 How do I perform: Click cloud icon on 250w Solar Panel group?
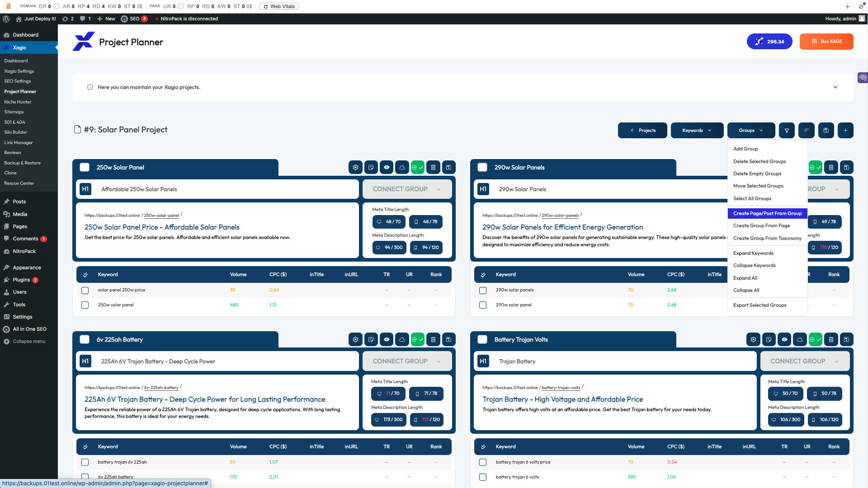pyautogui.click(x=402, y=168)
